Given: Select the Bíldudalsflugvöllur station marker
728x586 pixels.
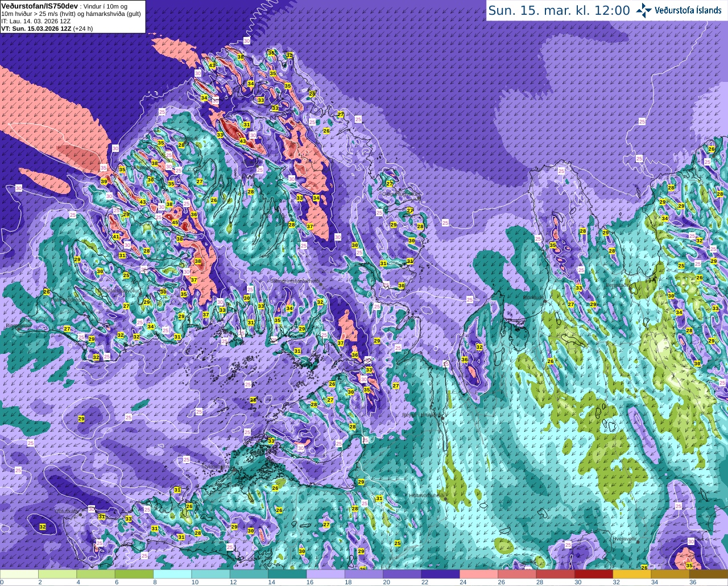Looking at the screenshot, I should pyautogui.click(x=140, y=294).
